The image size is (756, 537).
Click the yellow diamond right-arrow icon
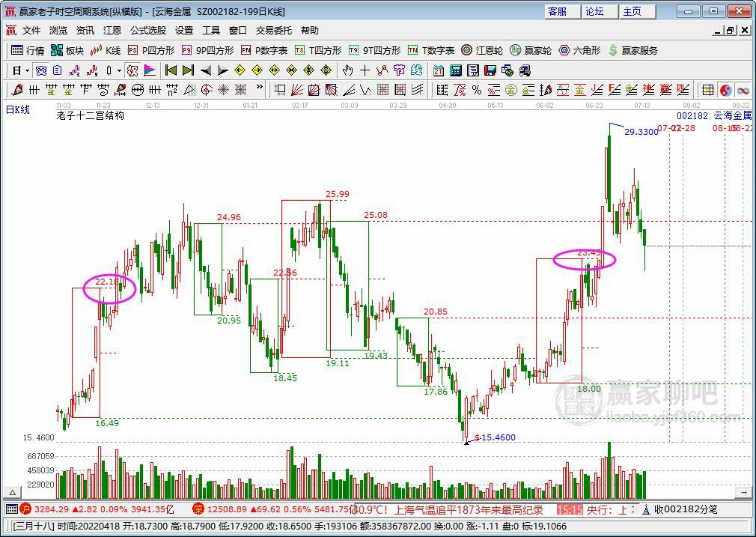click(x=257, y=71)
